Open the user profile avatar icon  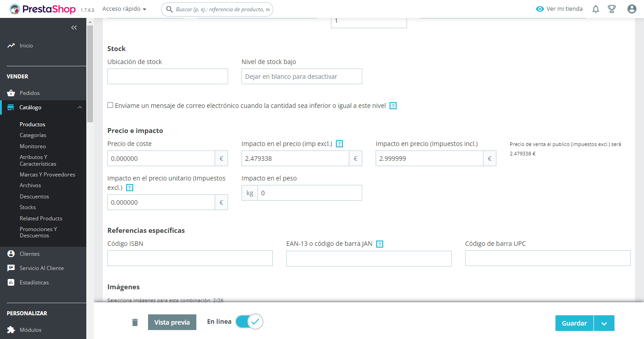coord(631,9)
